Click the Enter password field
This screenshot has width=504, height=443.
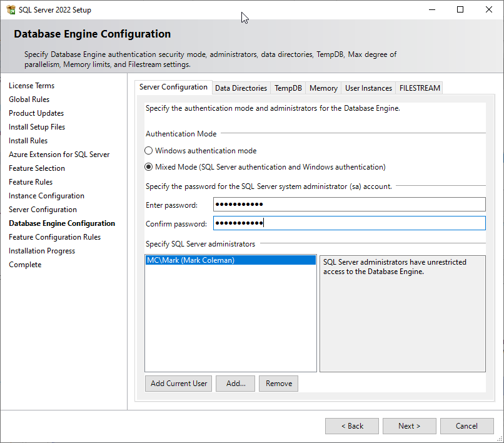click(349, 205)
